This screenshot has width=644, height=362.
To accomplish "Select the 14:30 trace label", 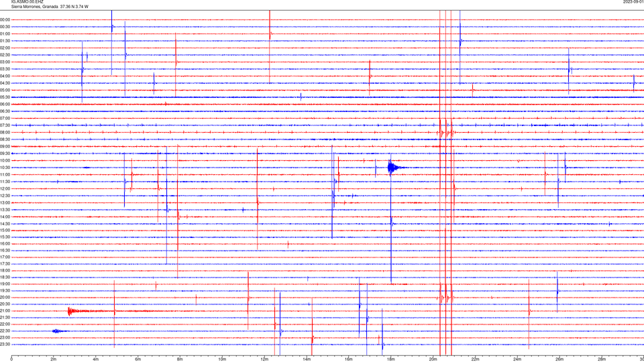I will coord(5,224).
